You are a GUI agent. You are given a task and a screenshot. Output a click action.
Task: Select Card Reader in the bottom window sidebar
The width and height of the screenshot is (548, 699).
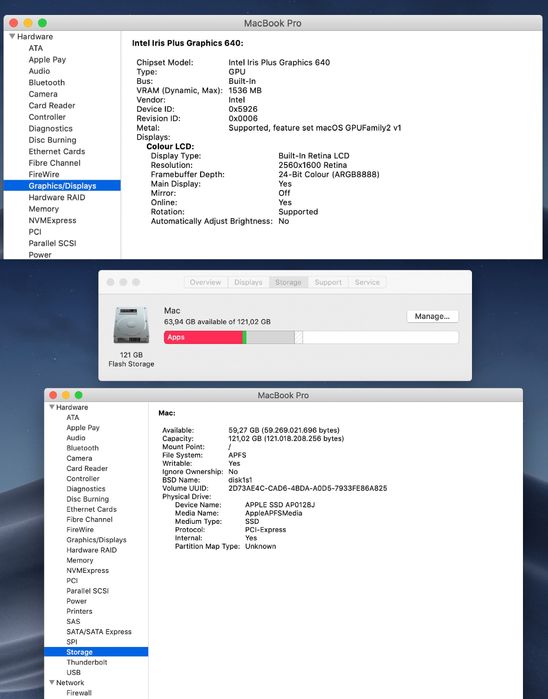[87, 469]
